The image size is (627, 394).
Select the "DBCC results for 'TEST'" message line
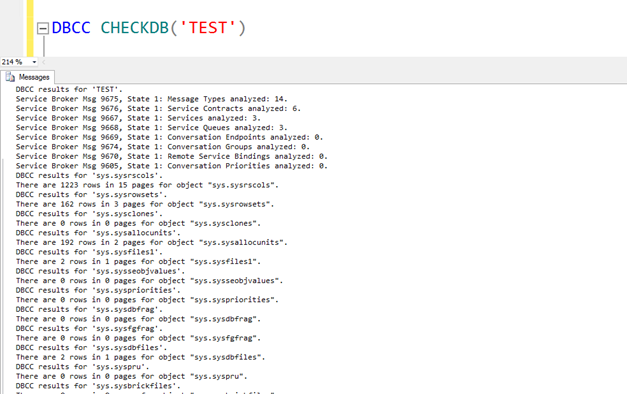pyautogui.click(x=69, y=89)
